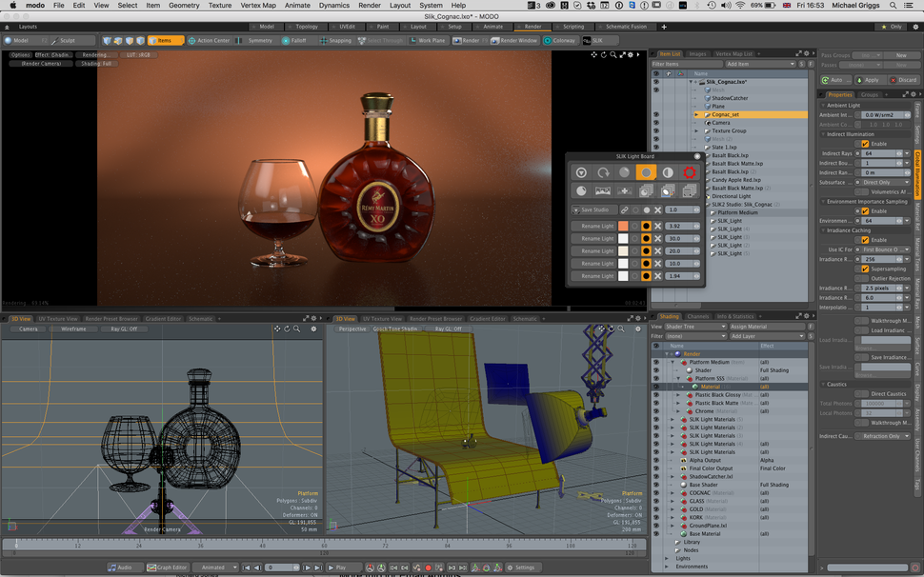
Task: Open the Texture menu in the menu bar
Action: pyautogui.click(x=220, y=5)
